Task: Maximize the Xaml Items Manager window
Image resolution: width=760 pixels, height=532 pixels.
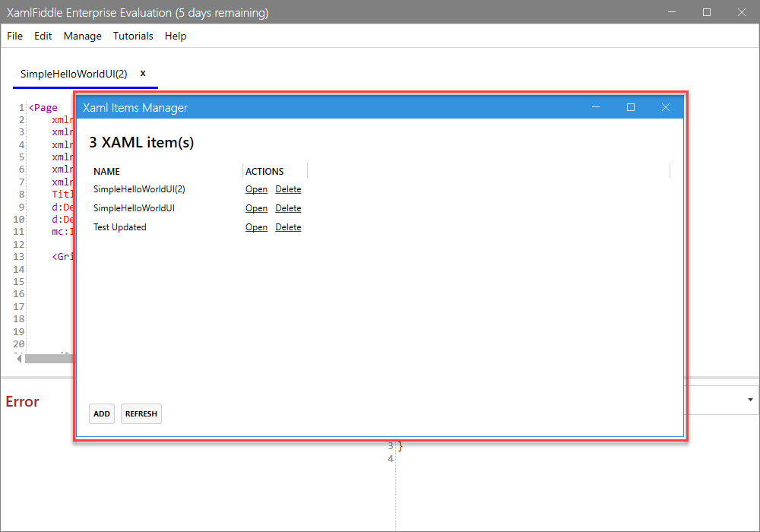Action: (631, 107)
